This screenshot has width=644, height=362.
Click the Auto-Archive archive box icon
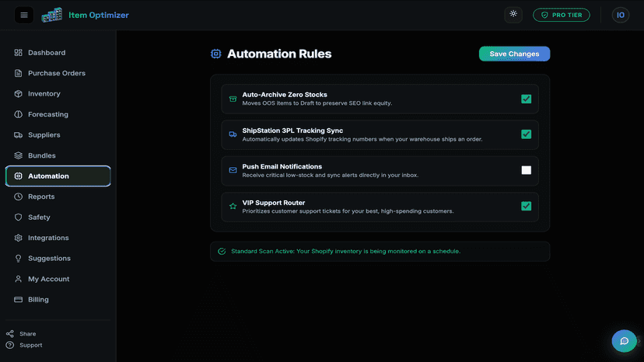pyautogui.click(x=233, y=99)
